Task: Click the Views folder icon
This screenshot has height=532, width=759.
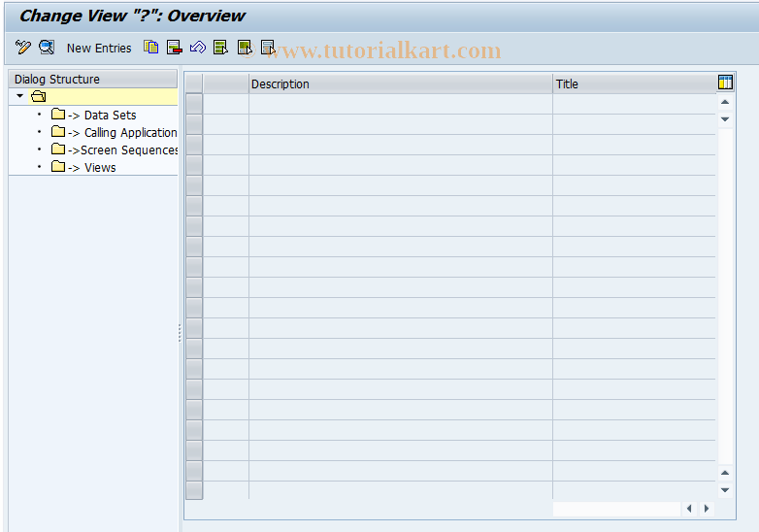Action: (58, 167)
